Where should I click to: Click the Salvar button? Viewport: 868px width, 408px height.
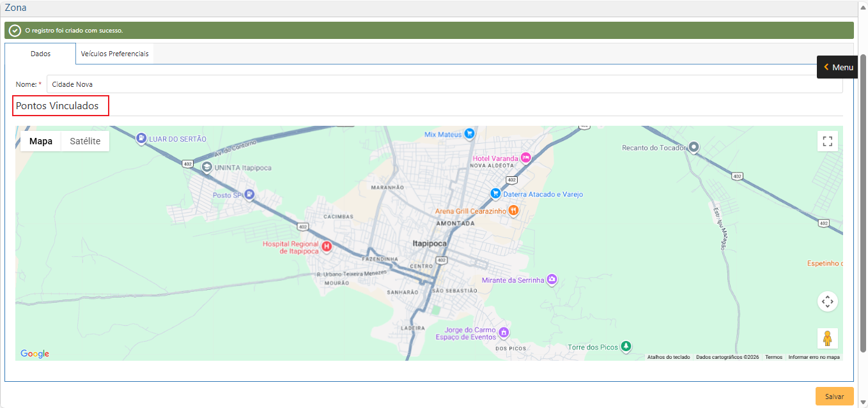click(833, 396)
